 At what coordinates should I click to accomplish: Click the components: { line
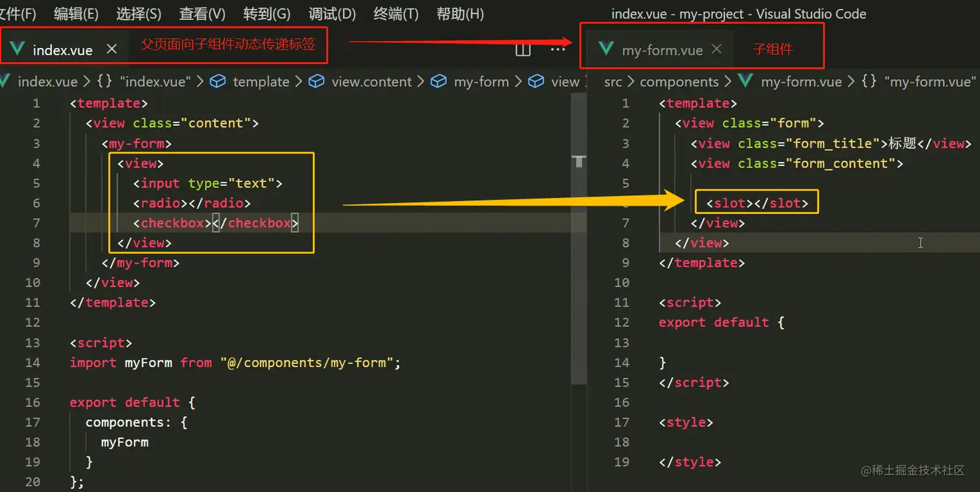point(137,423)
